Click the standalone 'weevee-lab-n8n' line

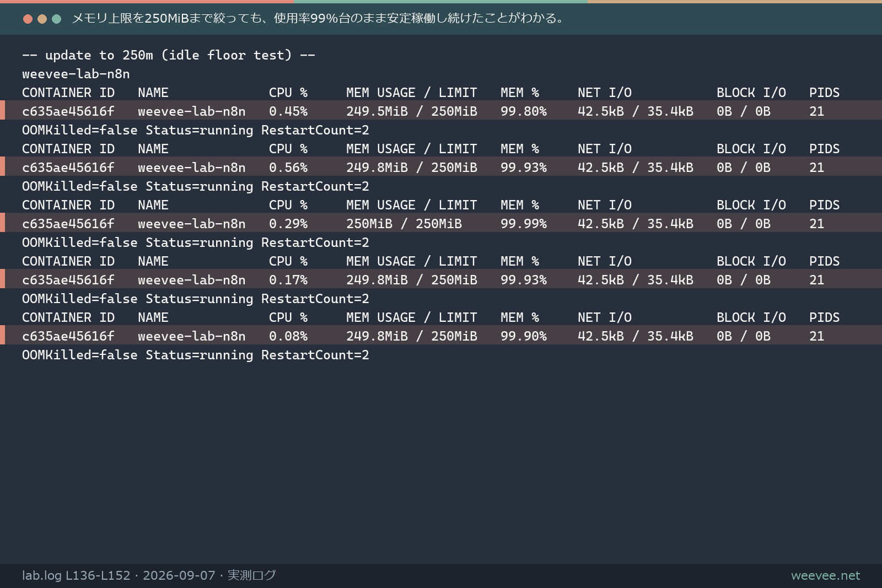(x=76, y=74)
